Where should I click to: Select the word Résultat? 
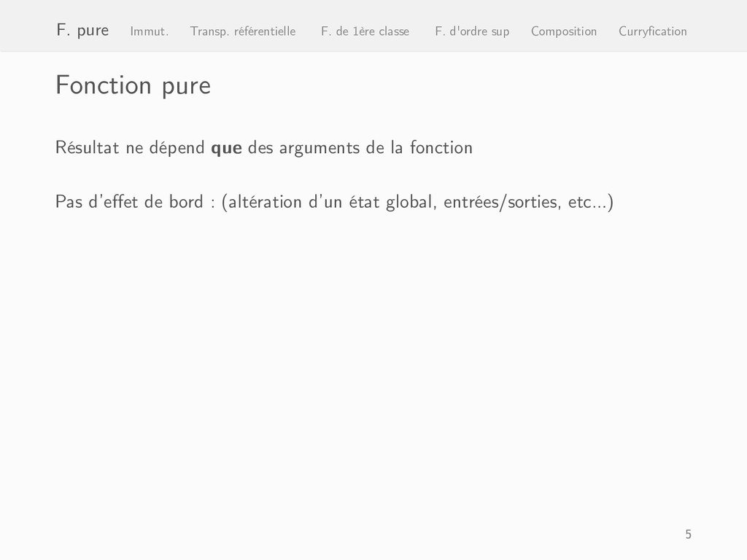[x=88, y=147]
